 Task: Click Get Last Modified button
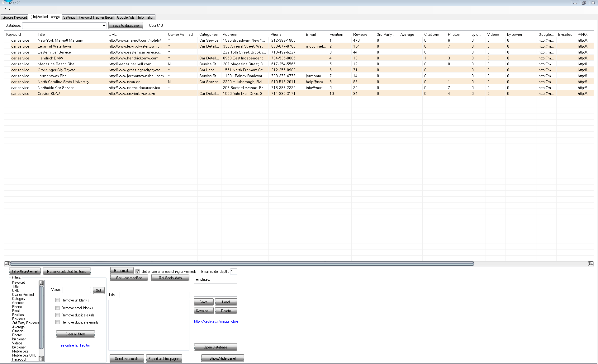coord(129,278)
